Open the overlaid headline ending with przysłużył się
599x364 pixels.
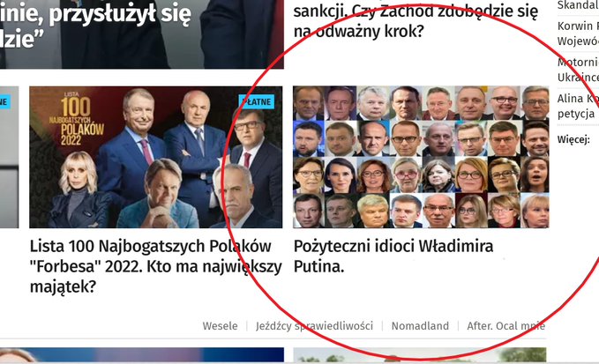95,24
